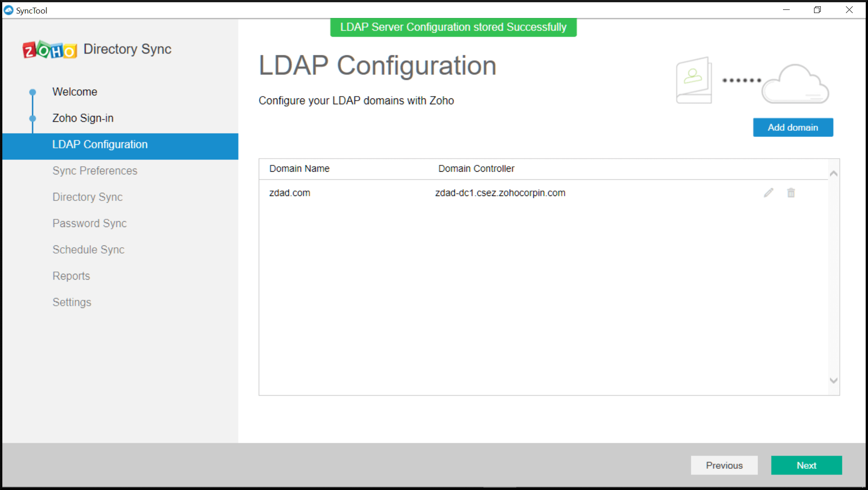Click the Welcome step bullet marker
The image size is (868, 490).
(x=32, y=92)
